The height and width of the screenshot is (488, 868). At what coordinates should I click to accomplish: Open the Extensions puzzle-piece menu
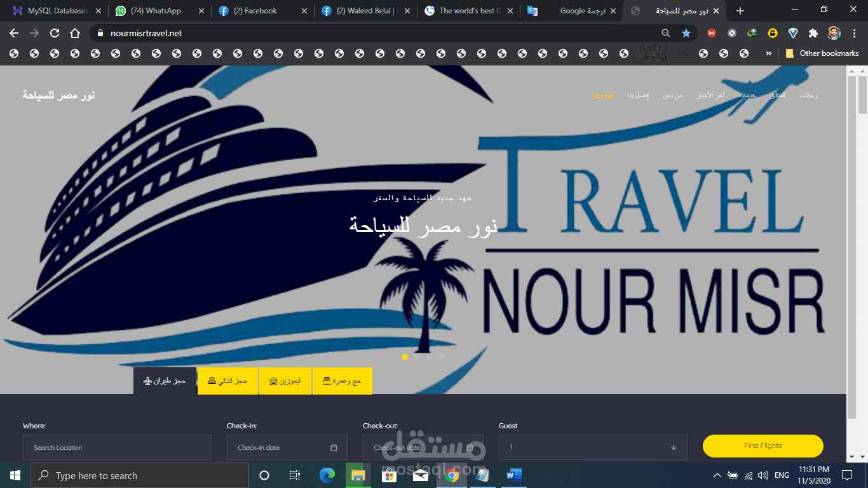click(813, 33)
